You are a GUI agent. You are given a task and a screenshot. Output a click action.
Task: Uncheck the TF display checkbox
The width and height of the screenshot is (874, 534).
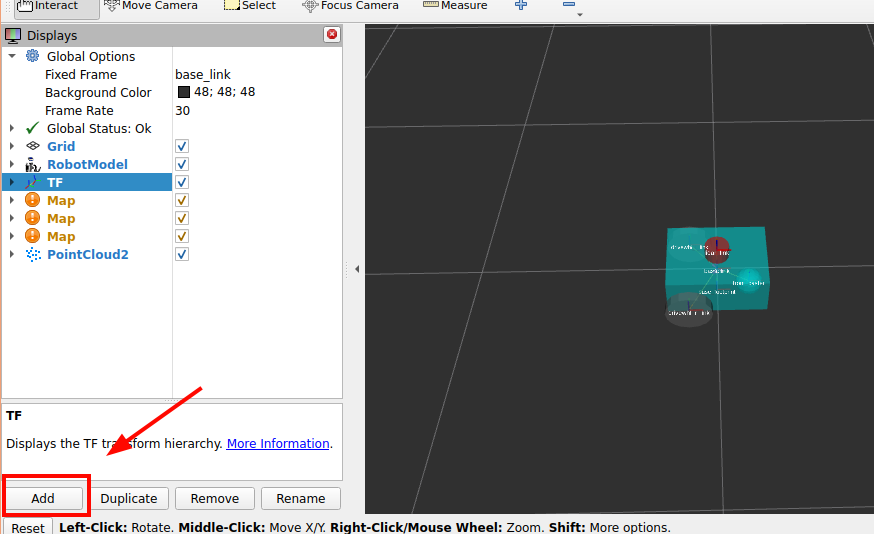tap(182, 182)
